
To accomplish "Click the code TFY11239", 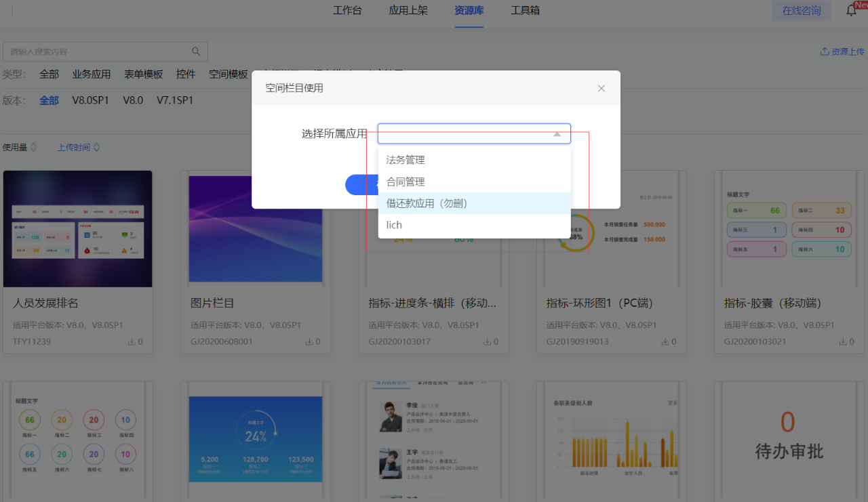I will point(32,341).
